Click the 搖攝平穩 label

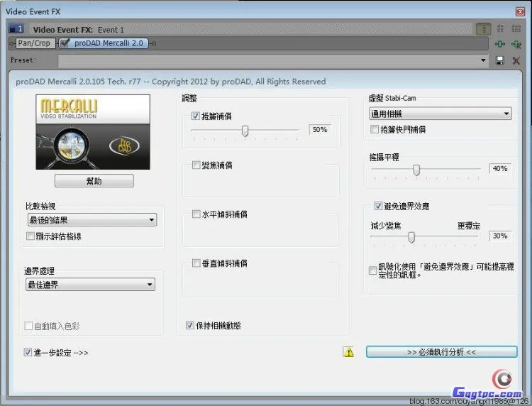[384, 157]
